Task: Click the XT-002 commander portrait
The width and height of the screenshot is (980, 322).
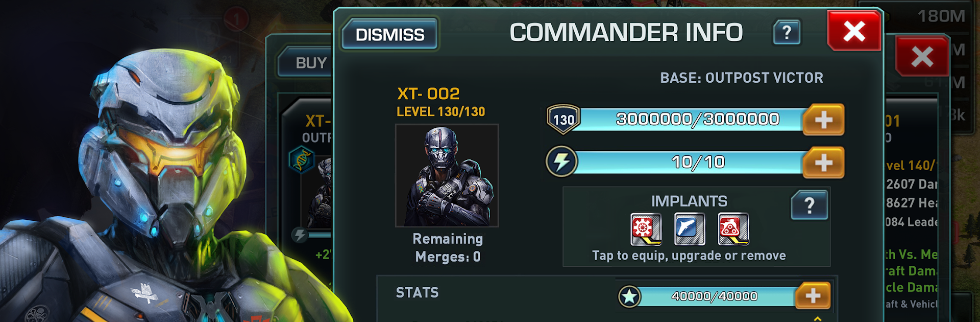Action: click(x=447, y=175)
